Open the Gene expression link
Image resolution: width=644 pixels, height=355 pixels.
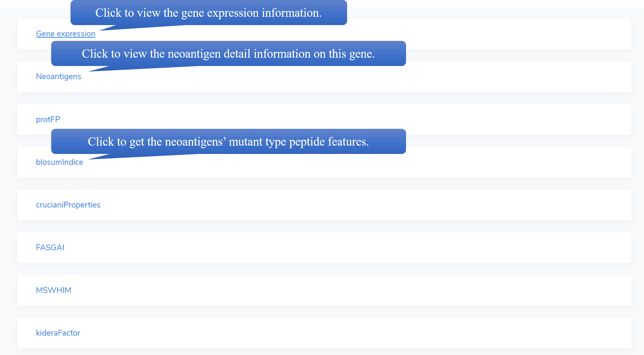click(65, 34)
